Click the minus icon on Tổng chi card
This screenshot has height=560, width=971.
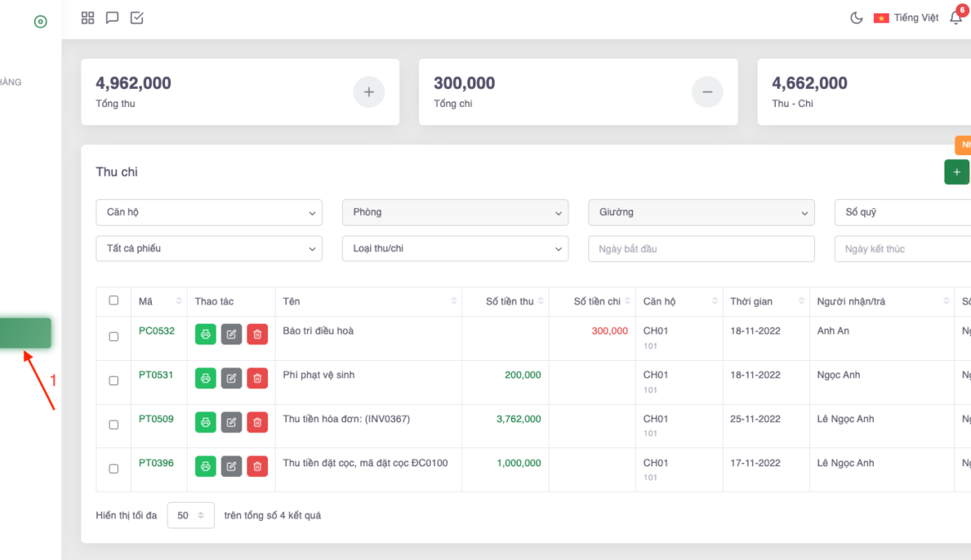coord(707,92)
